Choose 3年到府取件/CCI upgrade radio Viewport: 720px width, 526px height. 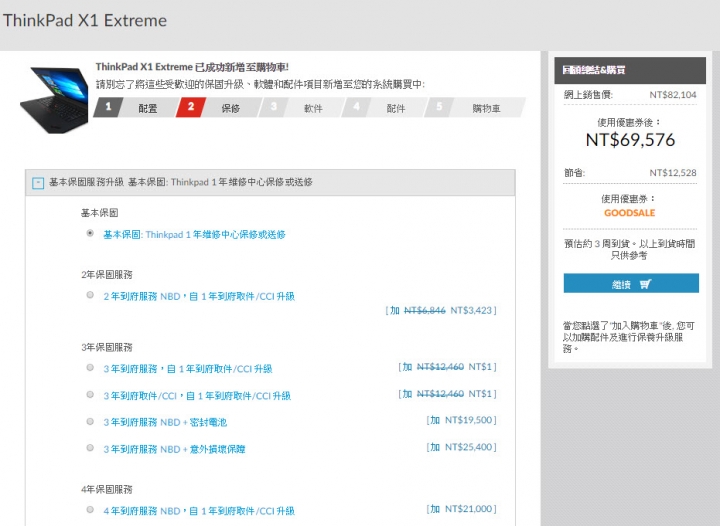point(90,394)
